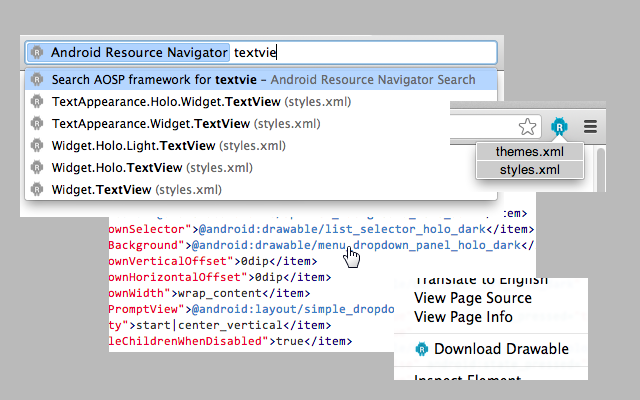Image resolution: width=640 pixels, height=400 pixels.
Task: Click the 'wrap_content' value in the XML
Action: (220, 293)
